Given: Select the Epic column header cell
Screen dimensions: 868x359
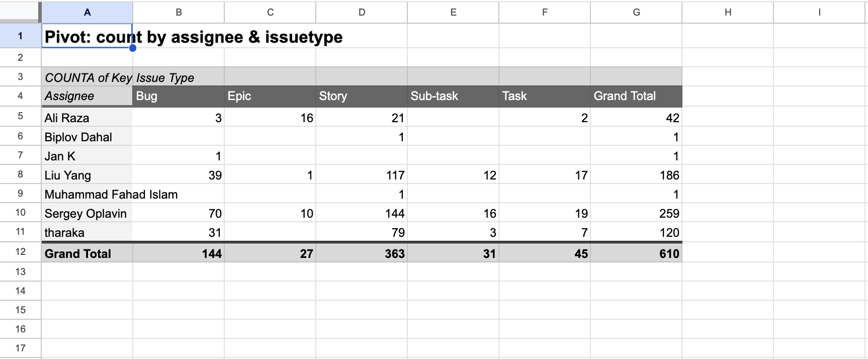Looking at the screenshot, I should pos(270,96).
